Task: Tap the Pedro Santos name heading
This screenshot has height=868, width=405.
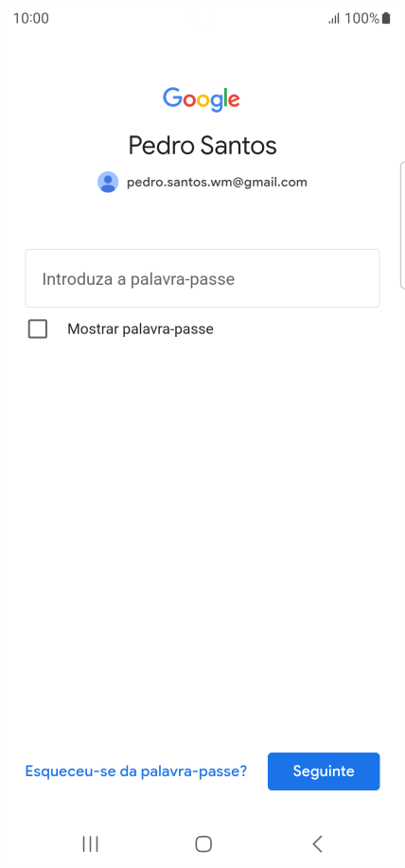Action: click(202, 146)
